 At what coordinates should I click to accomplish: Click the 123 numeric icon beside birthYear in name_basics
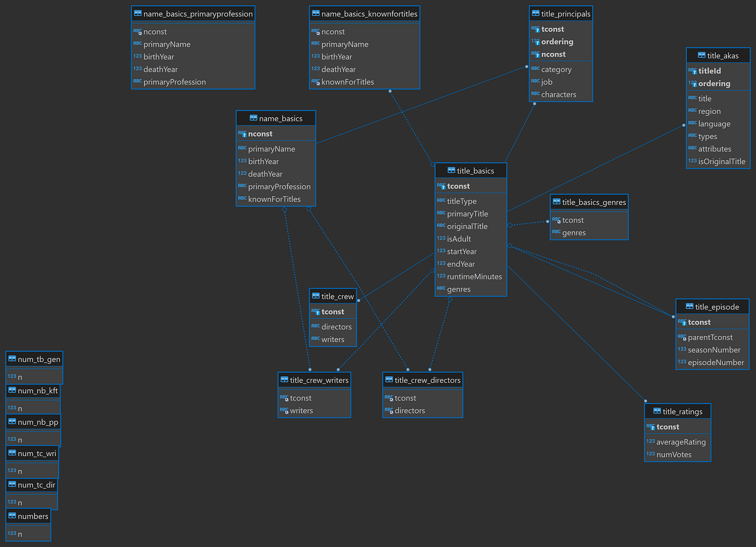coord(242,161)
